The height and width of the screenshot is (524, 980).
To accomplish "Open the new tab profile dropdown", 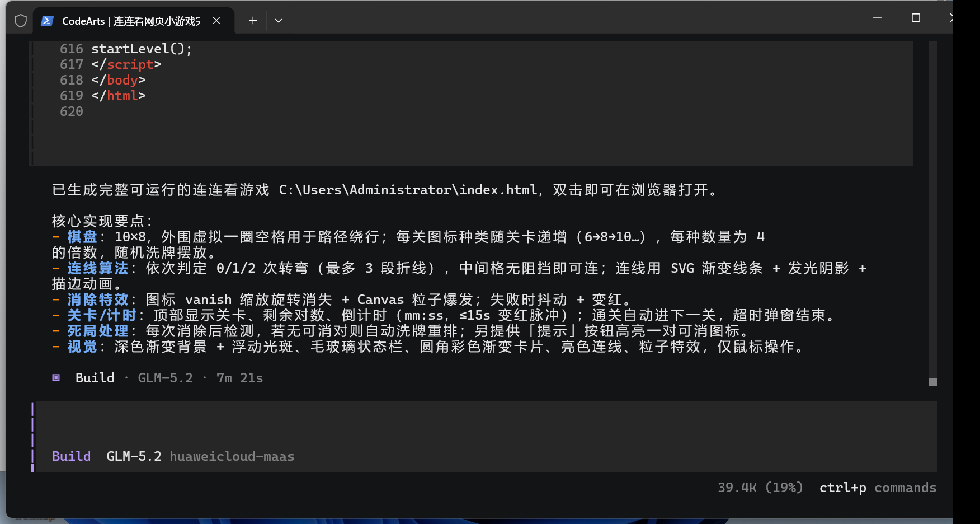I will click(x=279, y=21).
